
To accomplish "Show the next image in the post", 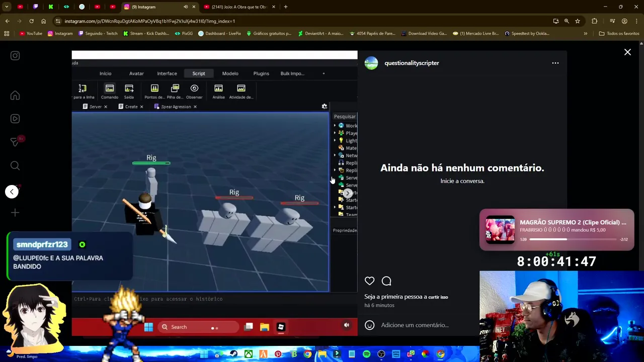I will [x=348, y=193].
